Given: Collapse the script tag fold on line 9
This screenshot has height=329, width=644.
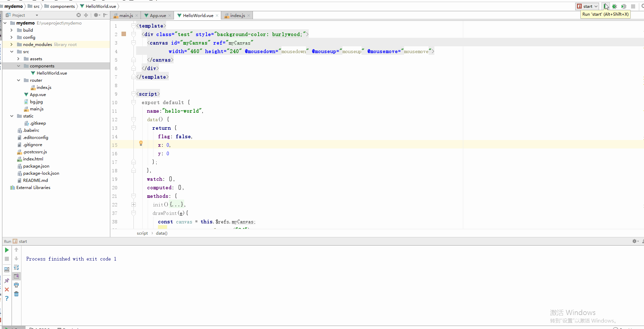Looking at the screenshot, I should point(133,94).
